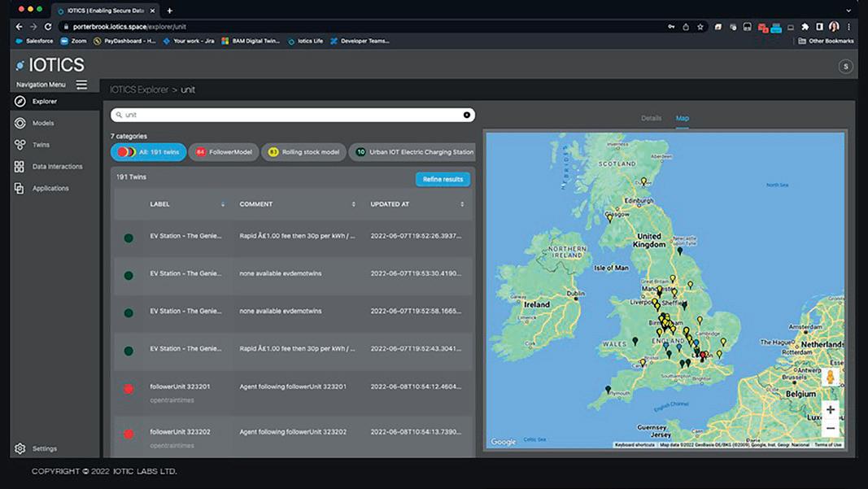
Task: Switch to the Details tab
Action: 651,118
